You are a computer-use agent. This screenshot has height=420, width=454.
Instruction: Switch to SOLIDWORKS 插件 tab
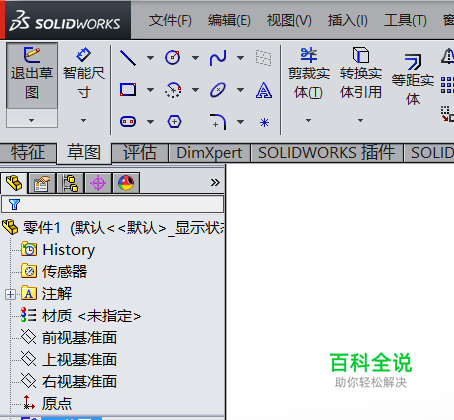[x=327, y=153]
